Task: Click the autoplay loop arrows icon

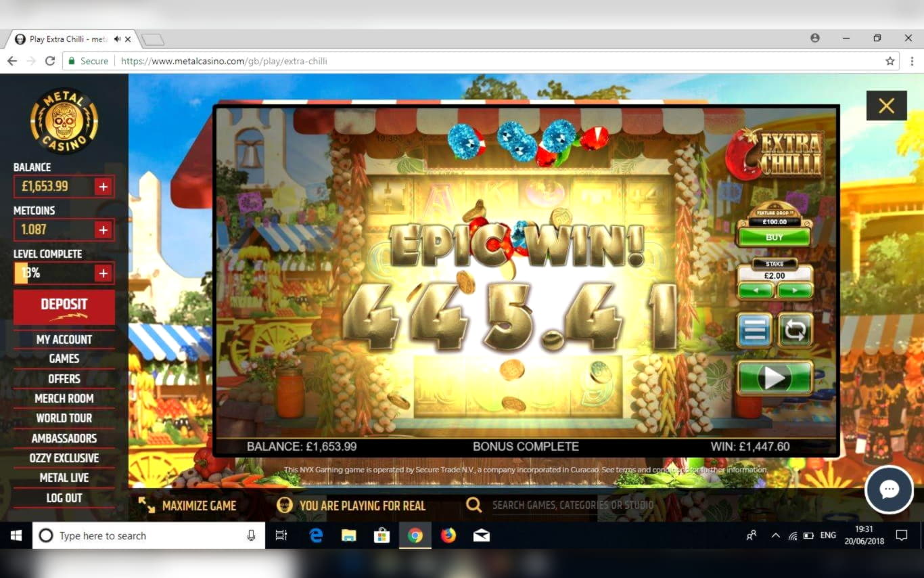Action: click(x=795, y=330)
